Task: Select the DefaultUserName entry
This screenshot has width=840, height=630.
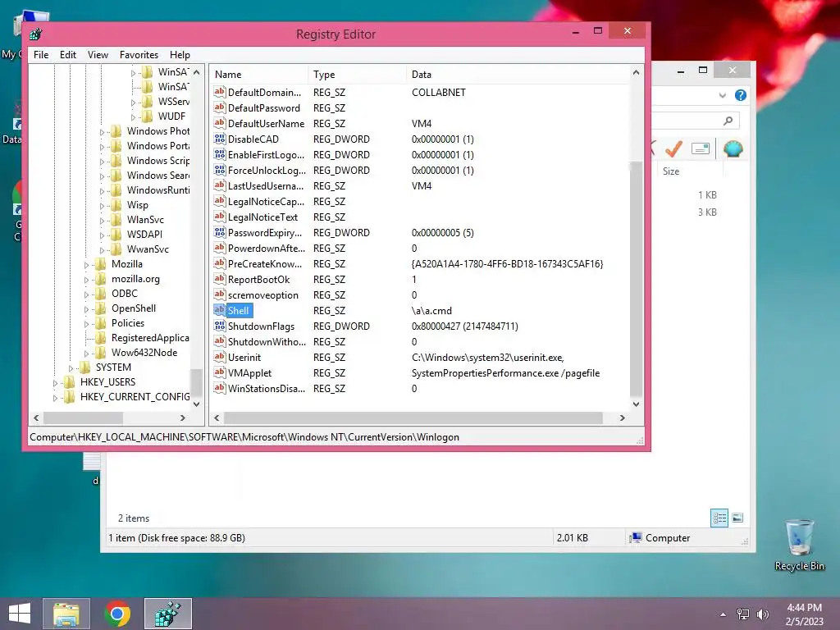Action: [266, 123]
